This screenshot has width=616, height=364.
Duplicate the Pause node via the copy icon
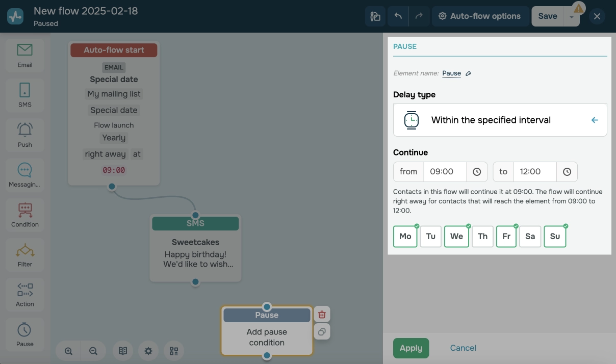pyautogui.click(x=322, y=332)
